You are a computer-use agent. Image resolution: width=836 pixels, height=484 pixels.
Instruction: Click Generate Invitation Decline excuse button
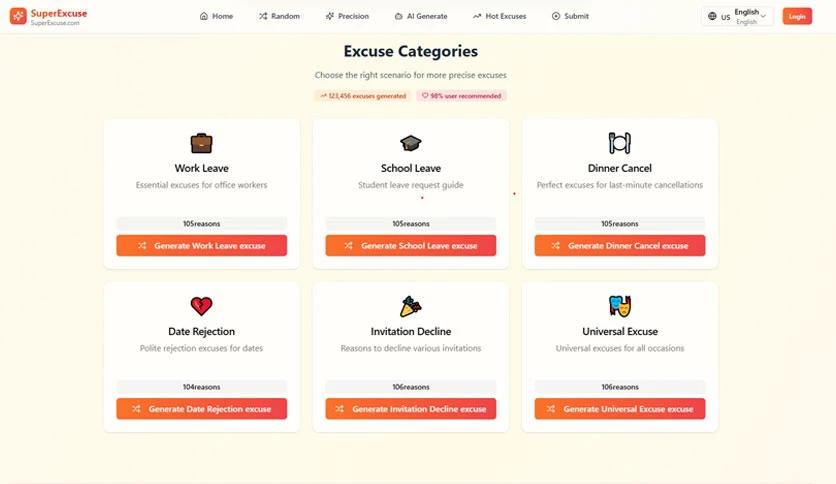(411, 409)
